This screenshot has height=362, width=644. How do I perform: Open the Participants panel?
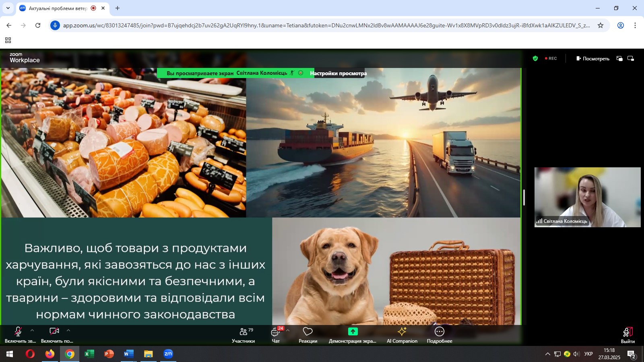(x=243, y=335)
